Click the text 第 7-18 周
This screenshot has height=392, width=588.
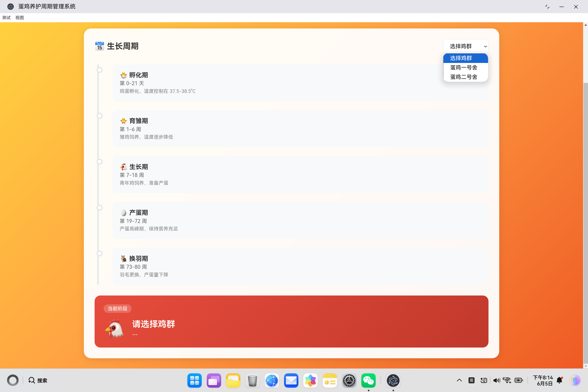click(x=132, y=175)
